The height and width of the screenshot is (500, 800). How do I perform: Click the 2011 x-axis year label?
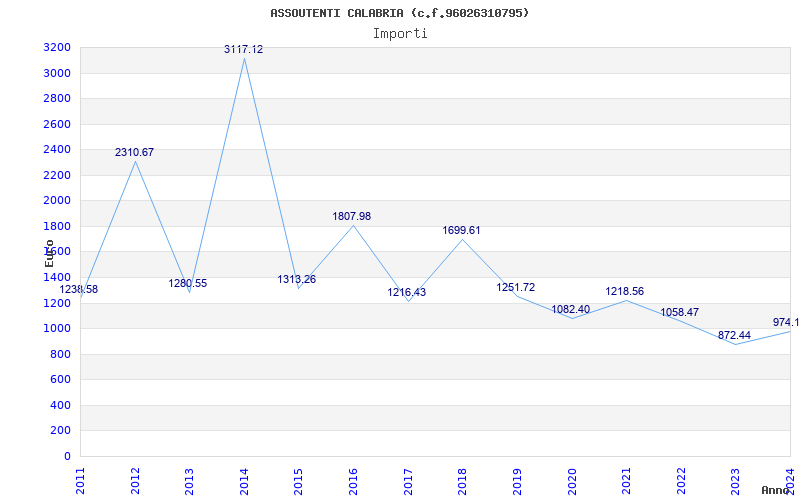80,481
